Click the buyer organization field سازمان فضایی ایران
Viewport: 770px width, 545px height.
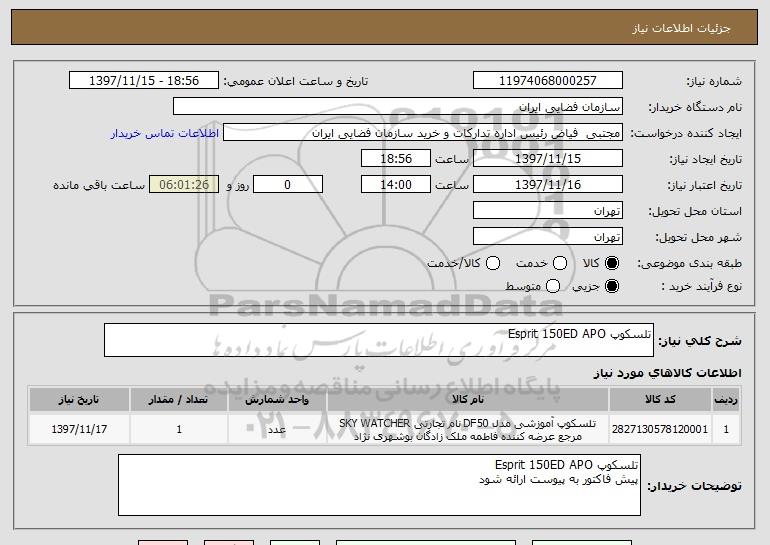[x=398, y=107]
